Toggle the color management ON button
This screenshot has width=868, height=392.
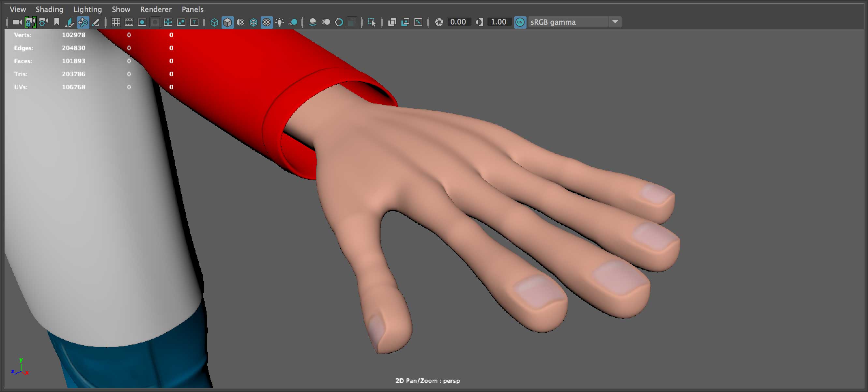click(520, 22)
